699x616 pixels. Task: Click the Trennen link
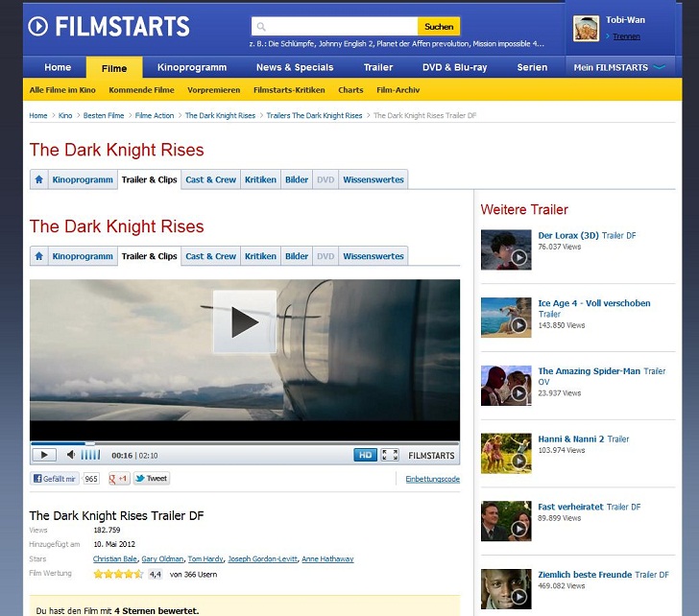(626, 36)
